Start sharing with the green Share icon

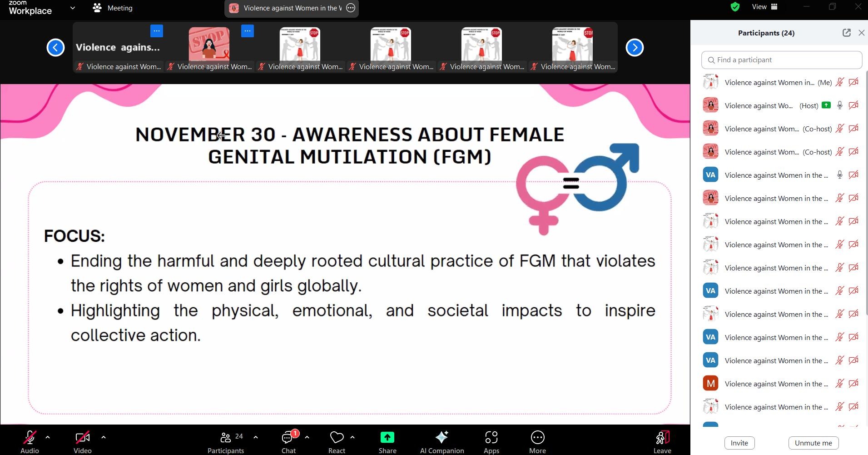[387, 438]
